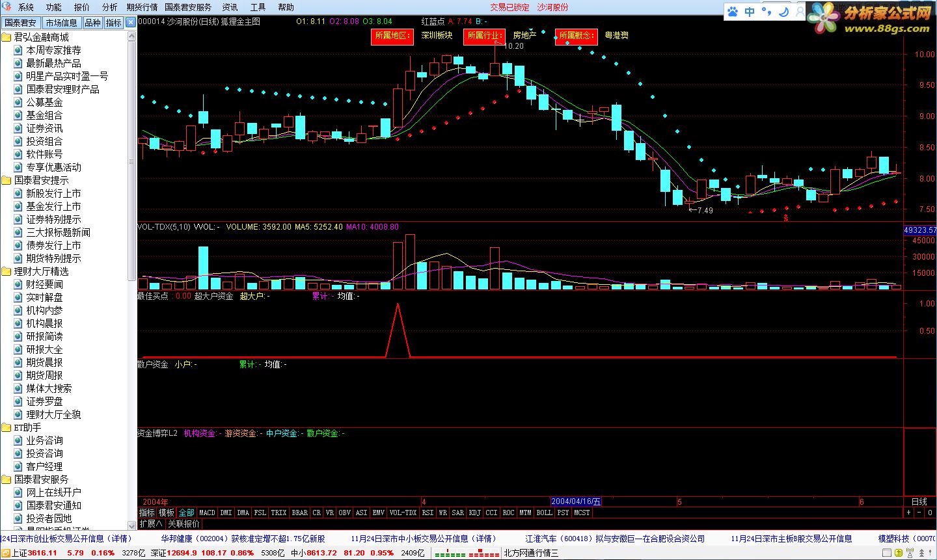
Task: Open the 分析 menu
Action: point(110,7)
